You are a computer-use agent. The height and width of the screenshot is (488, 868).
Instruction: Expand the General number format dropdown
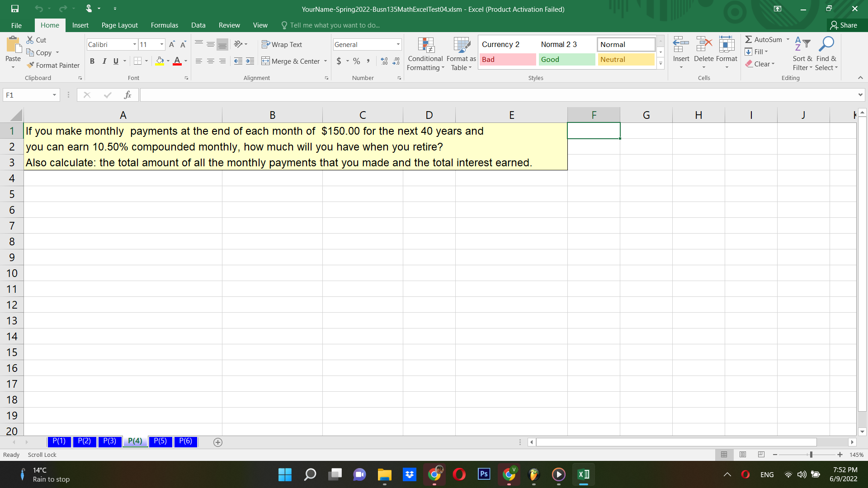tap(398, 44)
